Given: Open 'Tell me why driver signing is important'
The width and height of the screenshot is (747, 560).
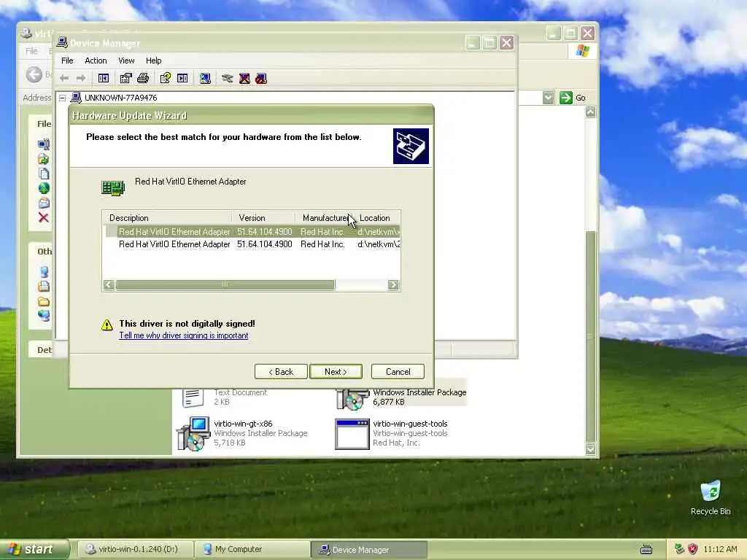Looking at the screenshot, I should [x=183, y=335].
